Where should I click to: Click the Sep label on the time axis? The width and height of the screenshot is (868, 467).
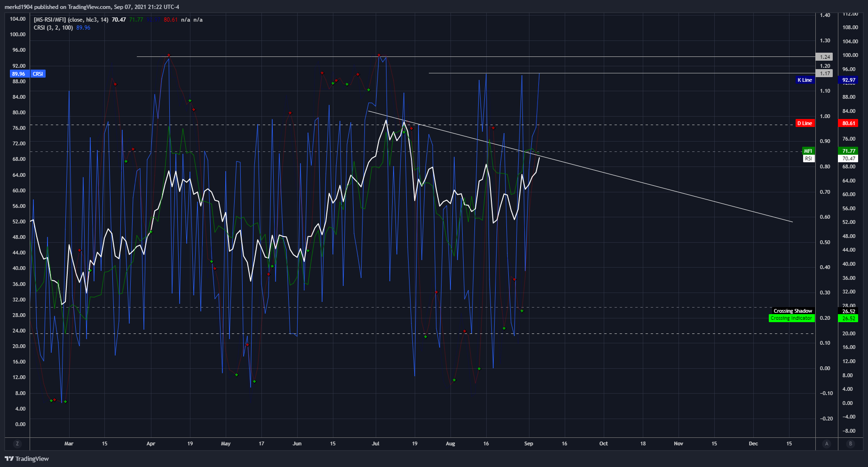coord(529,443)
